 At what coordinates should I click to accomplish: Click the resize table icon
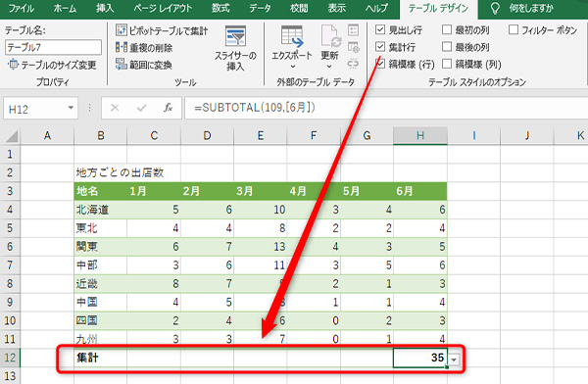pyautogui.click(x=13, y=65)
